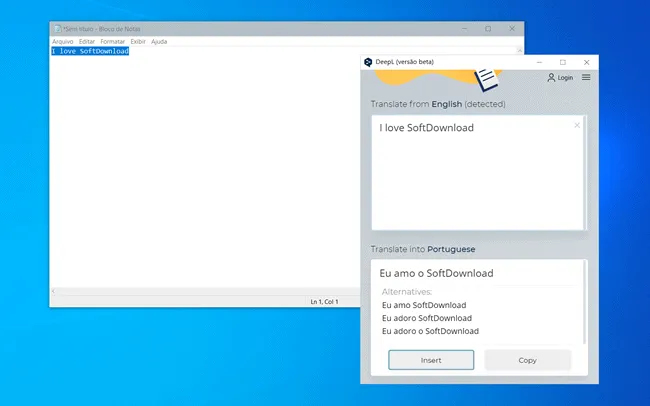Screen dimensions: 650x406
Task: Maximize the Notepad window
Action: point(488,29)
